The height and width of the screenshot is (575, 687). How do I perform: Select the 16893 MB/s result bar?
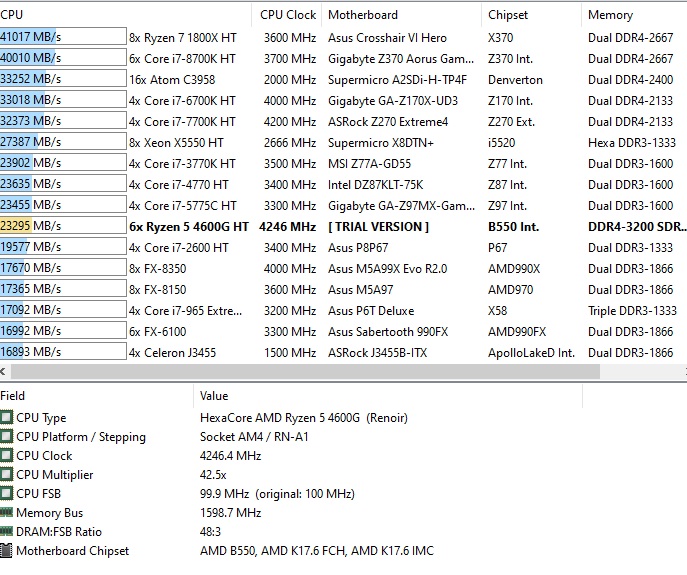pos(63,351)
